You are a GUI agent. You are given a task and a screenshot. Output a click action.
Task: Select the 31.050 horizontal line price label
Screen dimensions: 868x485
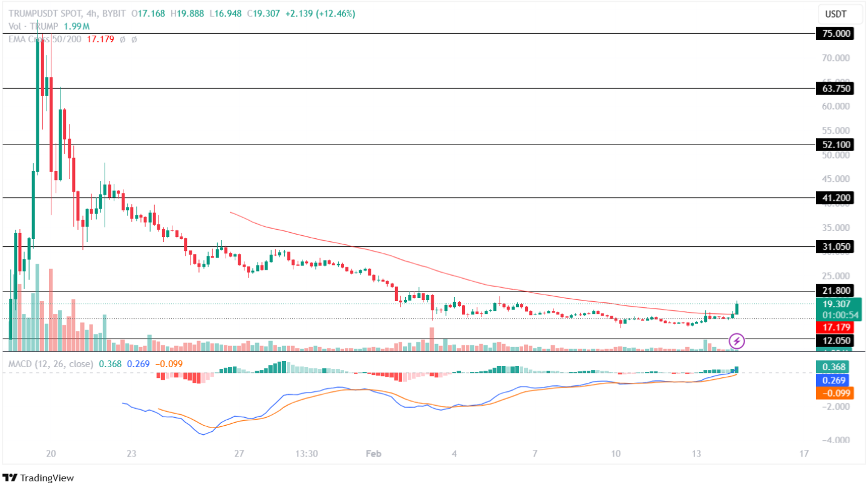point(835,247)
